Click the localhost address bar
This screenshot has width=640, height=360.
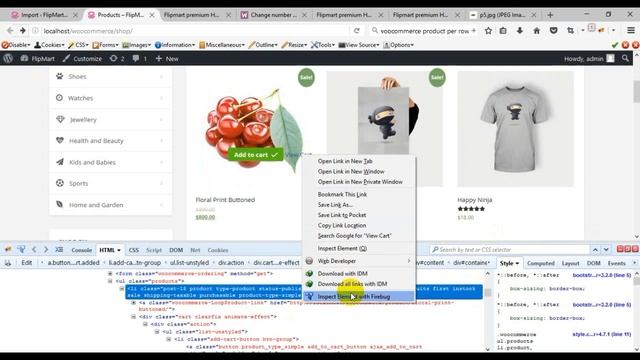[x=192, y=31]
